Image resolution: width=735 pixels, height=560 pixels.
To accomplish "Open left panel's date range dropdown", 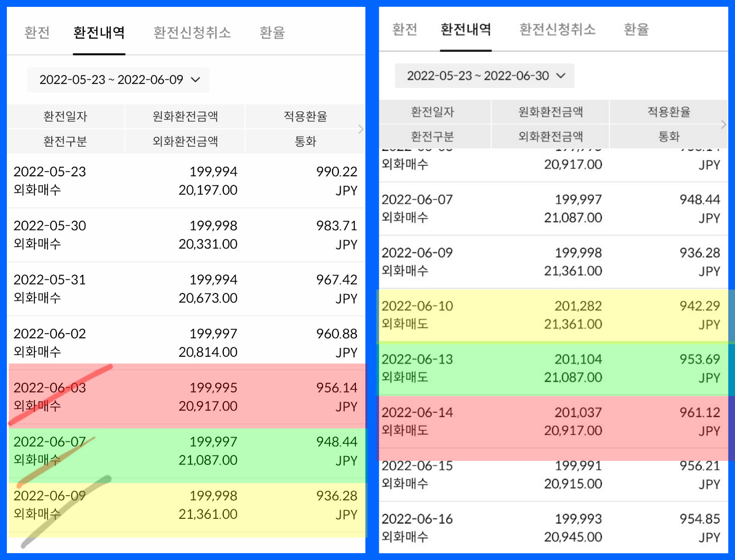I will point(117,80).
